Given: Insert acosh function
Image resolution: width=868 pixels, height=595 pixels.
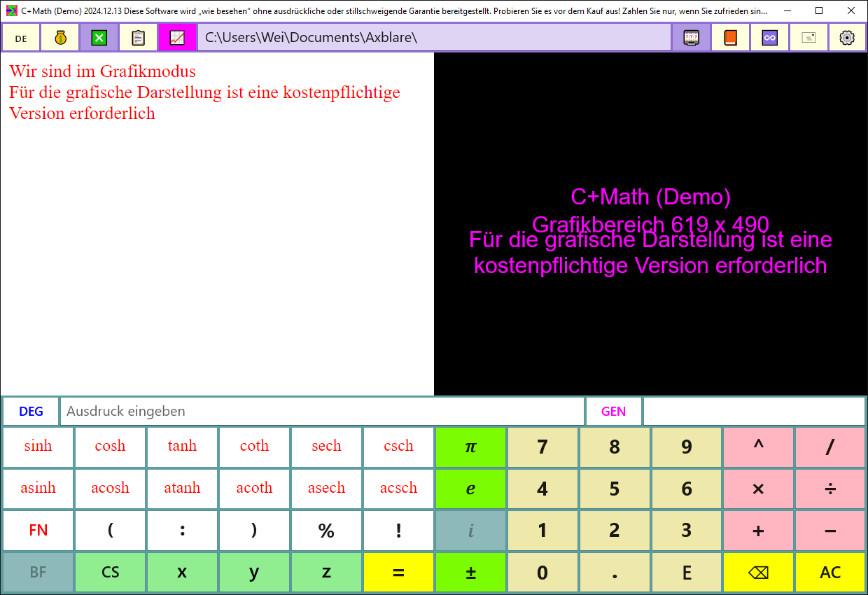Looking at the screenshot, I should tap(110, 489).
